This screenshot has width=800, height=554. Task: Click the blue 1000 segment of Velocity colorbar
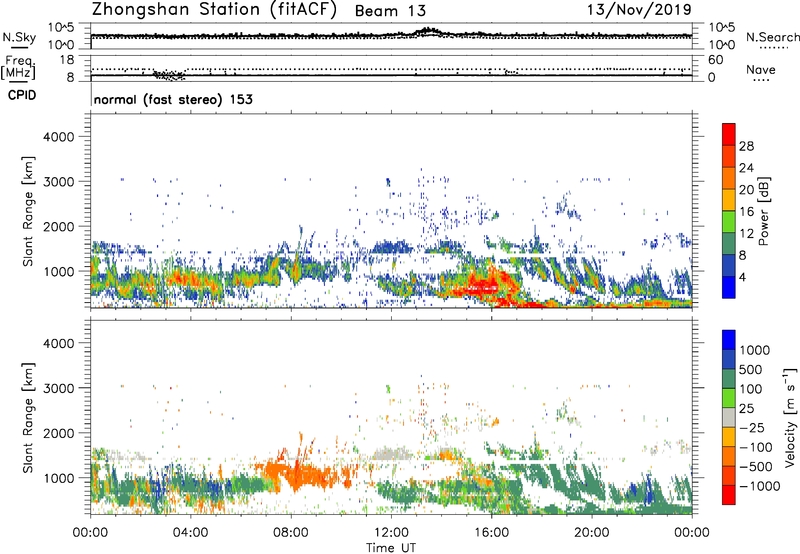(729, 340)
